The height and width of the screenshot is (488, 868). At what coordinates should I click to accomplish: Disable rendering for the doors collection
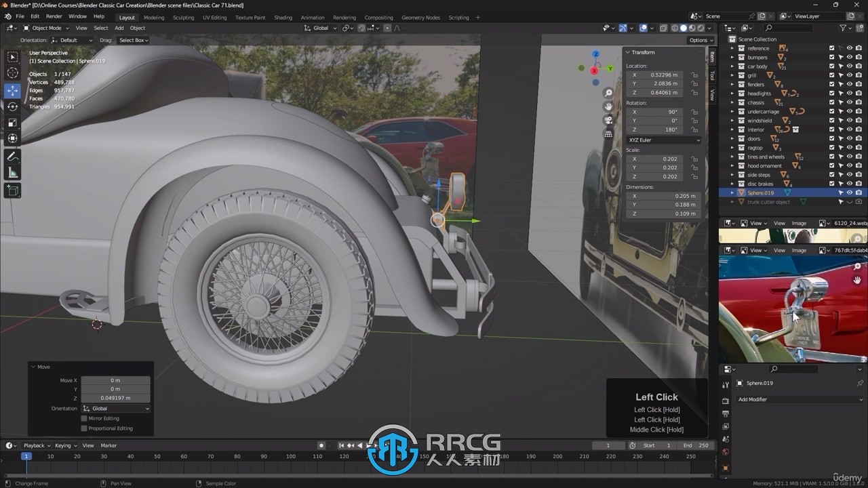[x=859, y=139]
